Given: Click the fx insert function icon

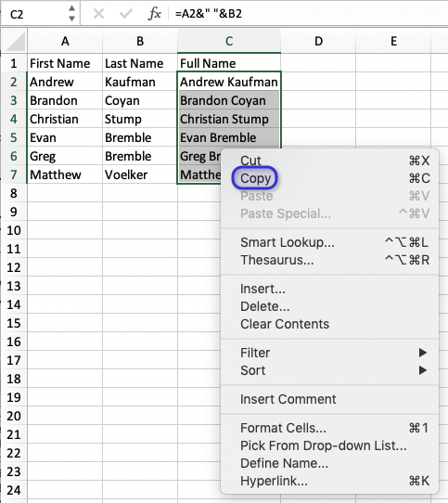Looking at the screenshot, I should pos(155,14).
